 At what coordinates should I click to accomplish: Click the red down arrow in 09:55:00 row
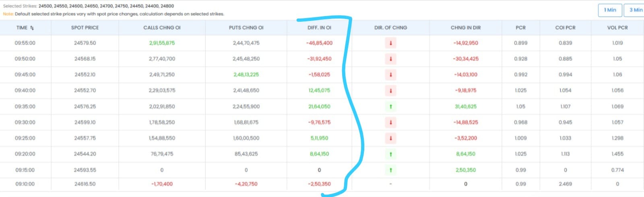(x=390, y=43)
